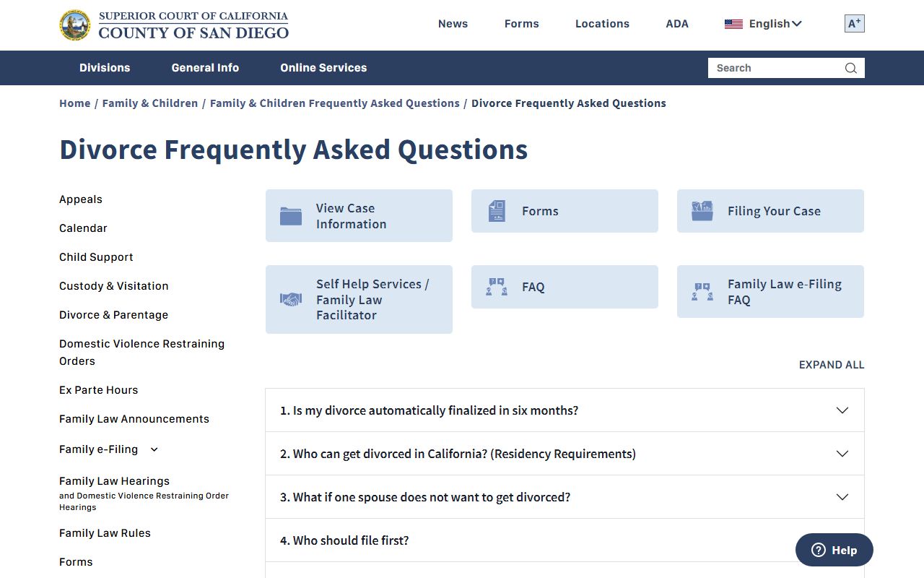Screen dimensions: 924x578
Task: Open Domestic Violence Restraining Orders link
Action: click(x=141, y=353)
